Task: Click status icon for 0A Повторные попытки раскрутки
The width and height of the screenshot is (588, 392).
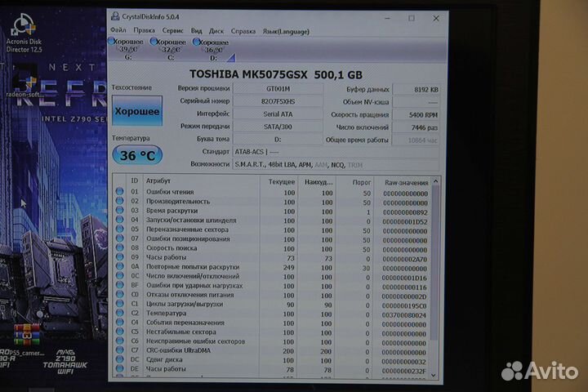Action: (x=119, y=266)
